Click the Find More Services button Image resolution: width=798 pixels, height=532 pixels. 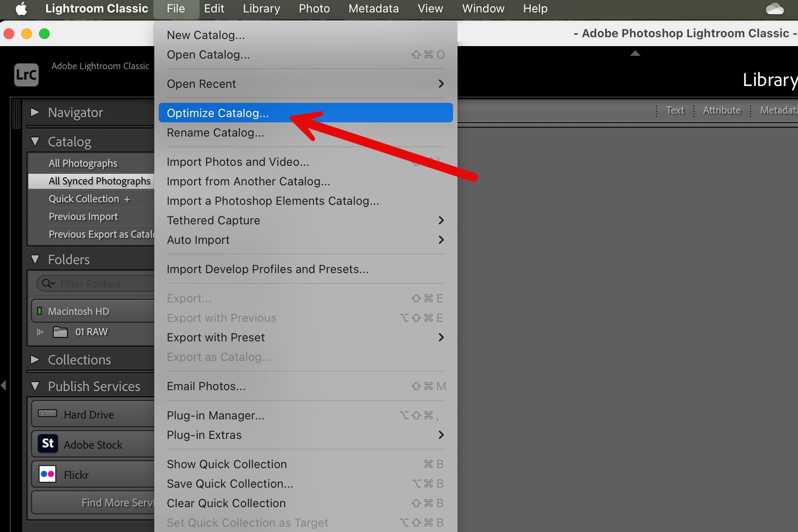93,502
